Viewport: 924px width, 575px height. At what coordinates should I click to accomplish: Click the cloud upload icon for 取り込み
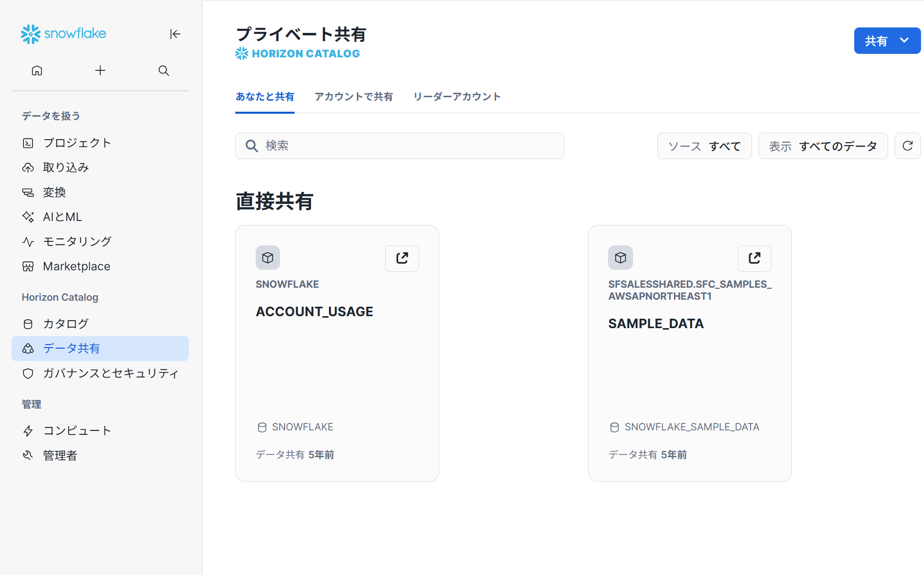point(28,168)
